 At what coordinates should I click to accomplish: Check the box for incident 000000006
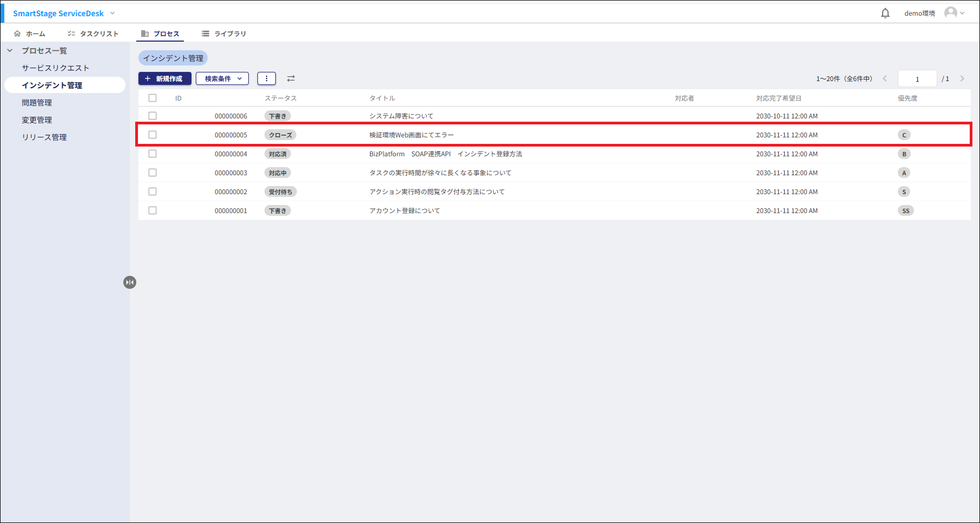[153, 116]
